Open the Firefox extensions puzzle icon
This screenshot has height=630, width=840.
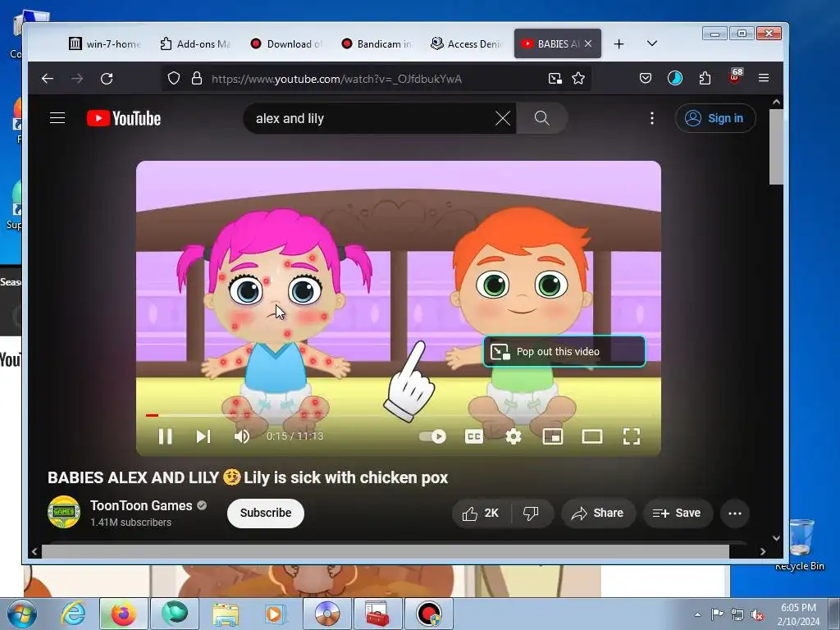[x=705, y=79]
